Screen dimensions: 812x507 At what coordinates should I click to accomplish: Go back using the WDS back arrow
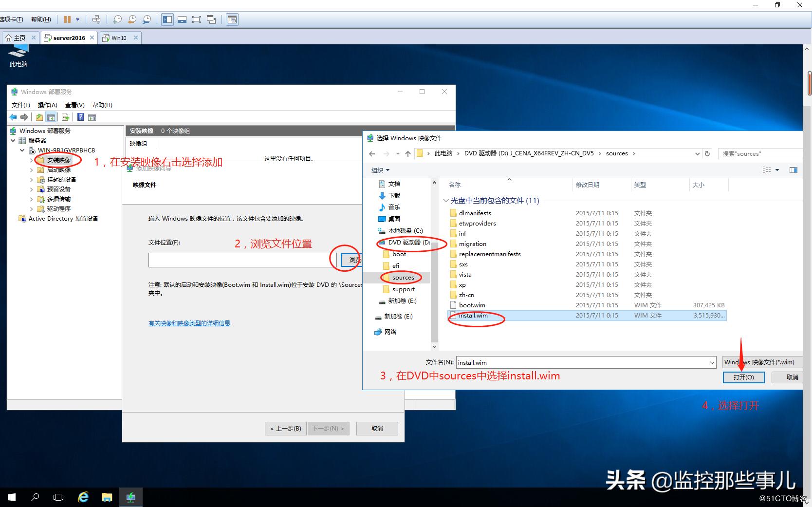[x=13, y=117]
